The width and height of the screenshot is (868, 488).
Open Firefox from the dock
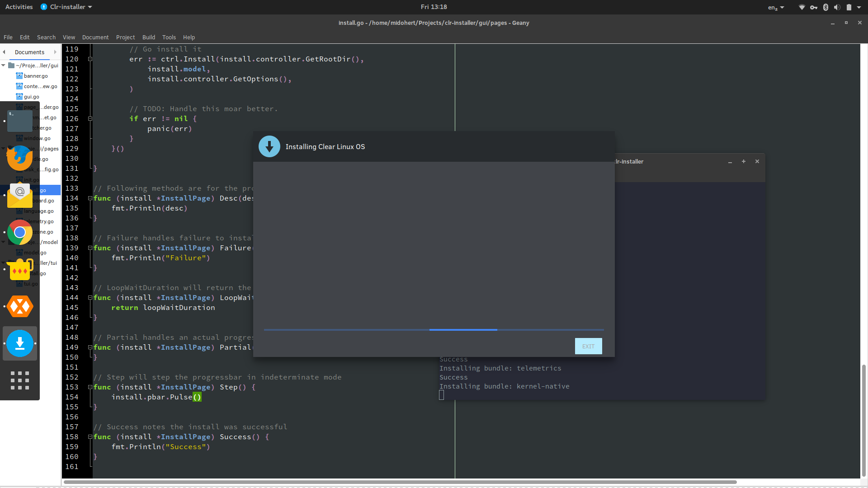tap(19, 158)
